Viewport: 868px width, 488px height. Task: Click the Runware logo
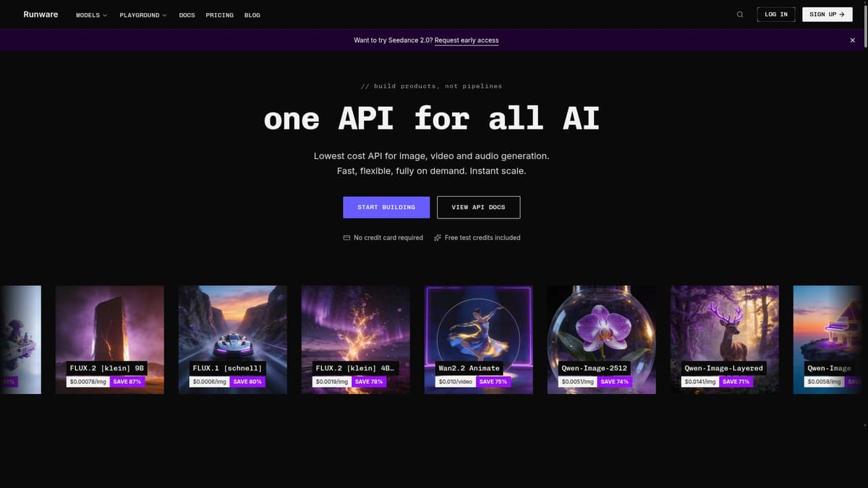41,14
